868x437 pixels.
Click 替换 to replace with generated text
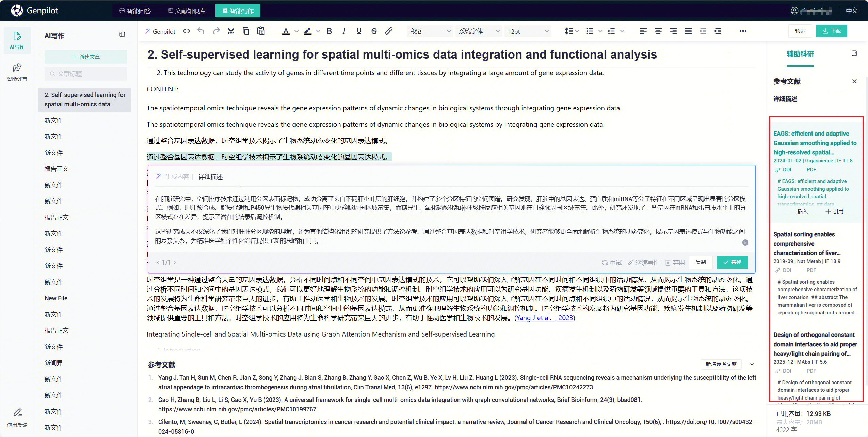(x=732, y=262)
